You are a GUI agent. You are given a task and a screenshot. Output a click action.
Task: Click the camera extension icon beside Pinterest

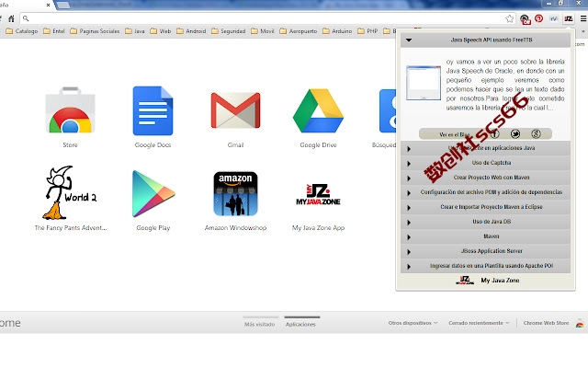pyautogui.click(x=525, y=19)
